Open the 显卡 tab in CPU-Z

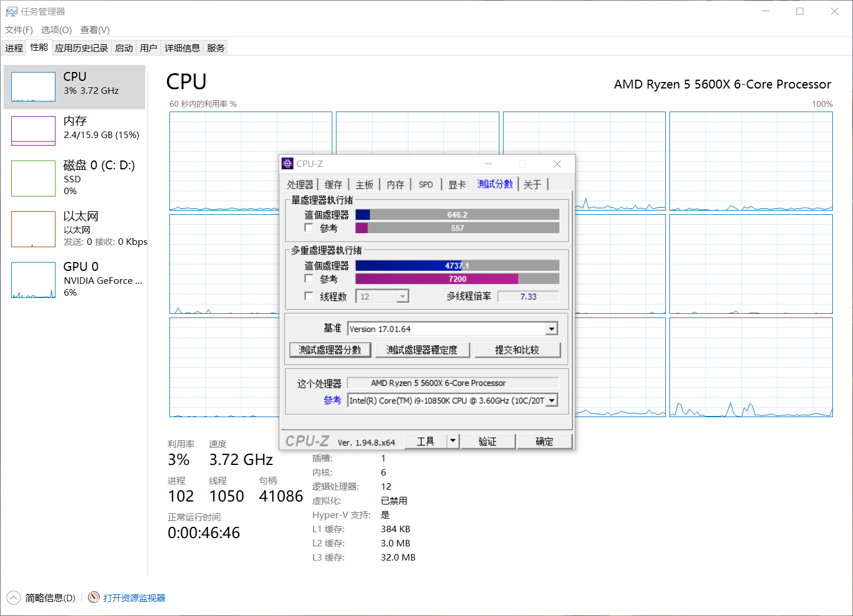tap(457, 185)
